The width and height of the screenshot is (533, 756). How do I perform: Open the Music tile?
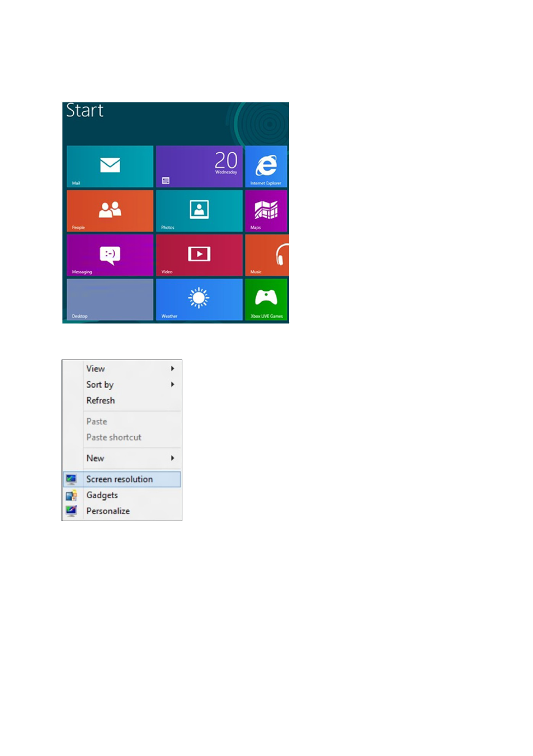[x=267, y=255]
